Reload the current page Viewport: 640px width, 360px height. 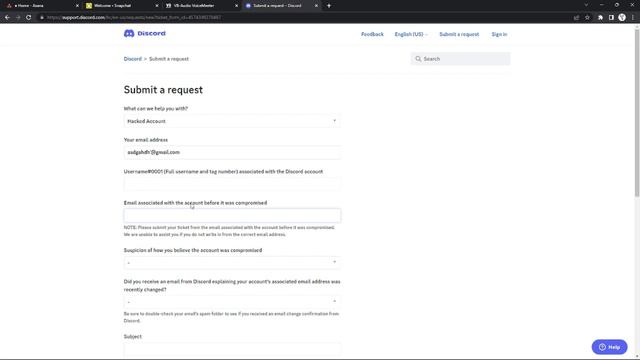click(x=29, y=18)
